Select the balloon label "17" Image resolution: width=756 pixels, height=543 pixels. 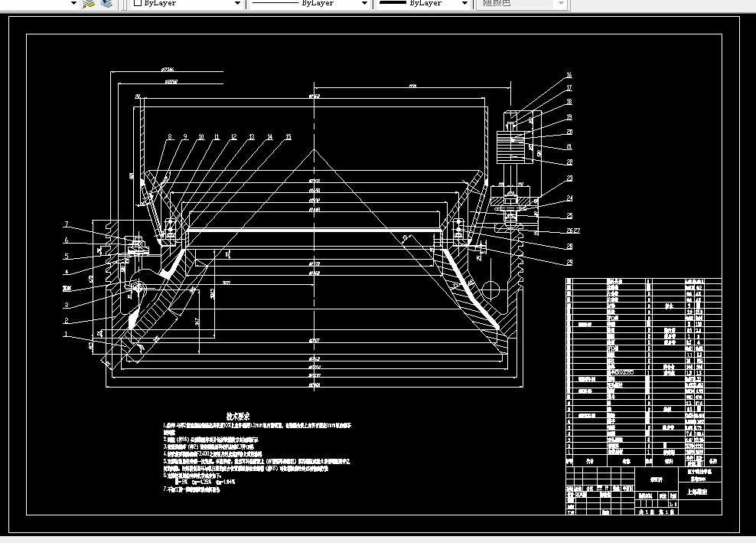[569, 88]
